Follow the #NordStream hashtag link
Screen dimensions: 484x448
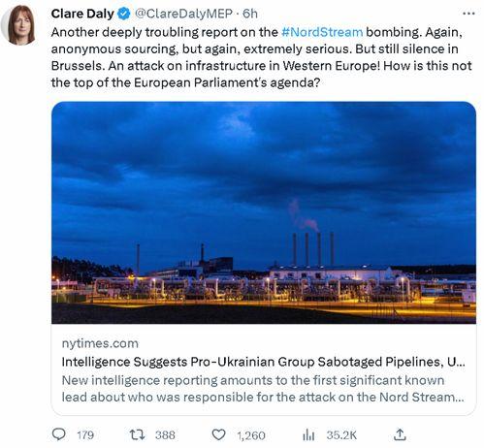[x=322, y=32]
